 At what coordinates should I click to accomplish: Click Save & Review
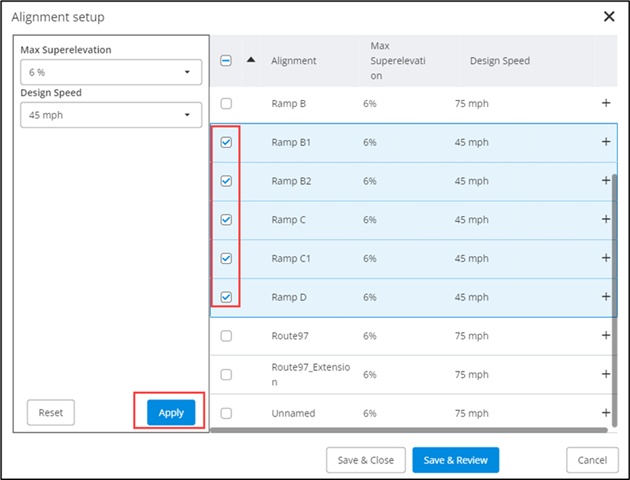click(455, 460)
